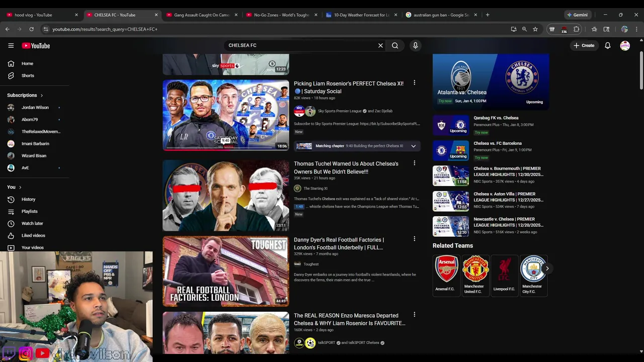Click the Create button
The width and height of the screenshot is (644, 362).
coord(584,45)
